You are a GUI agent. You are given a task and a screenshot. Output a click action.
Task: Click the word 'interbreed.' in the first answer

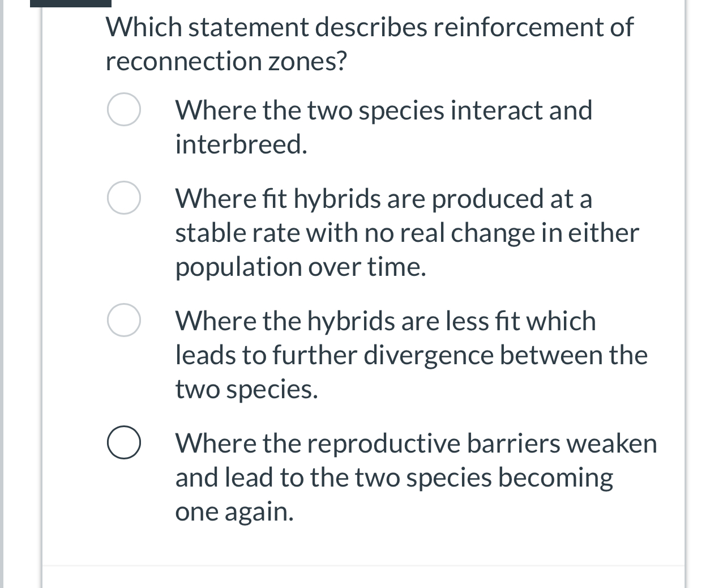click(x=242, y=144)
